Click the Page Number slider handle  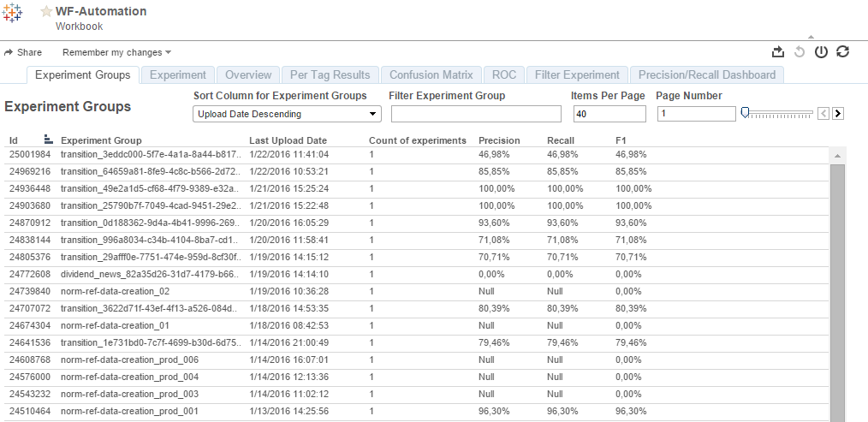[745, 113]
